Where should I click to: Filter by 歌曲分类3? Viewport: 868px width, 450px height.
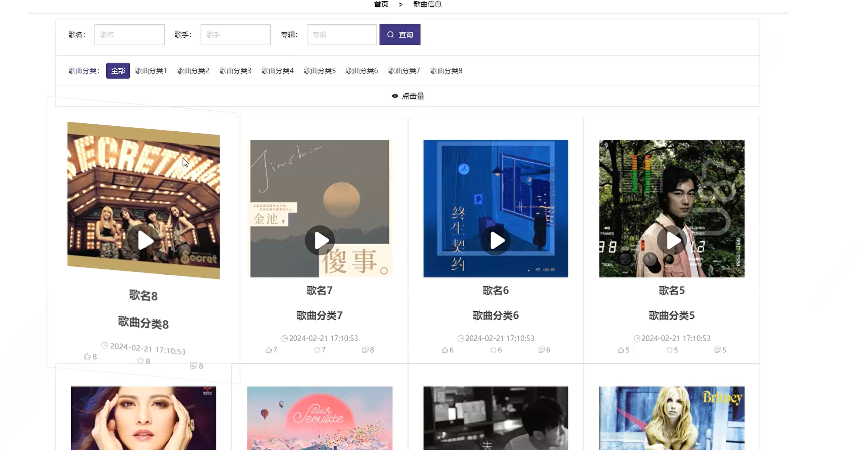coord(235,71)
